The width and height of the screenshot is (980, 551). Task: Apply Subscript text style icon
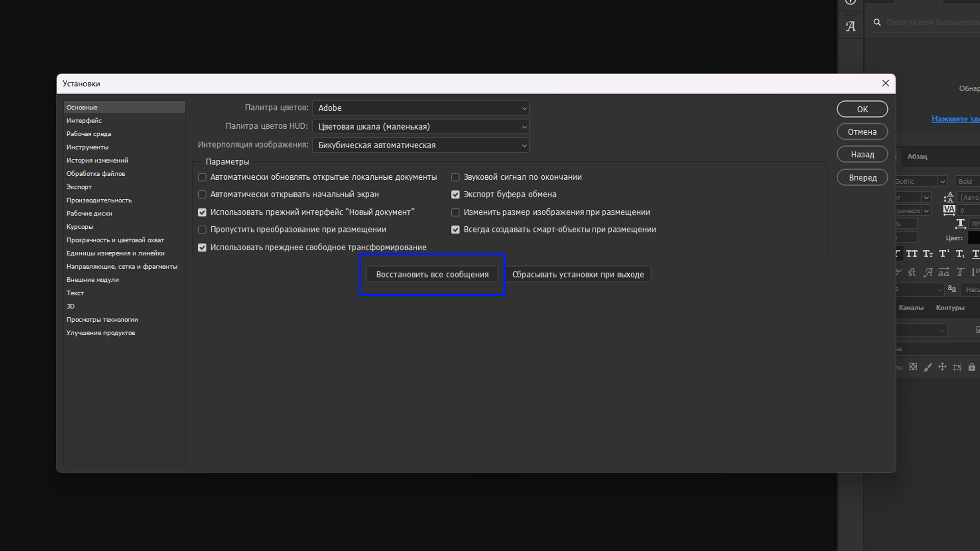960,254
